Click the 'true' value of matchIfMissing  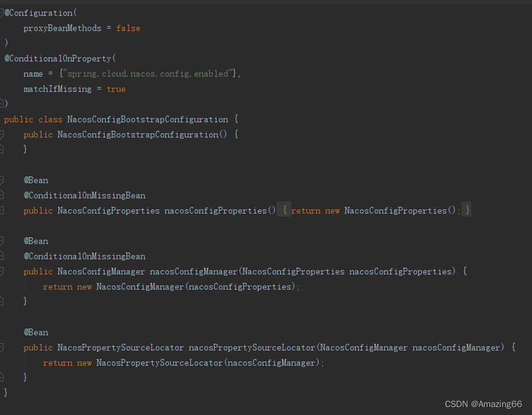(116, 89)
